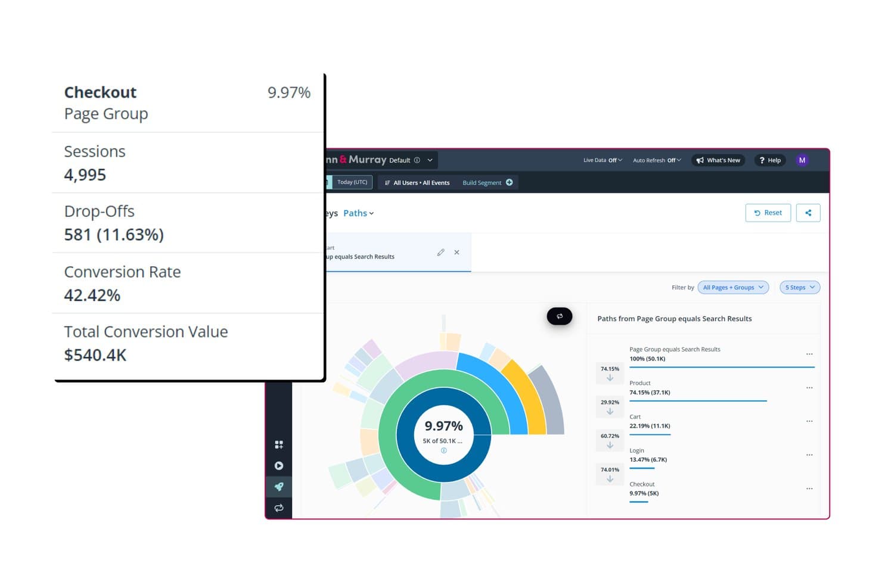Click the loop arrows icon in sidebar
The height and width of the screenshot is (588, 882).
click(278, 508)
